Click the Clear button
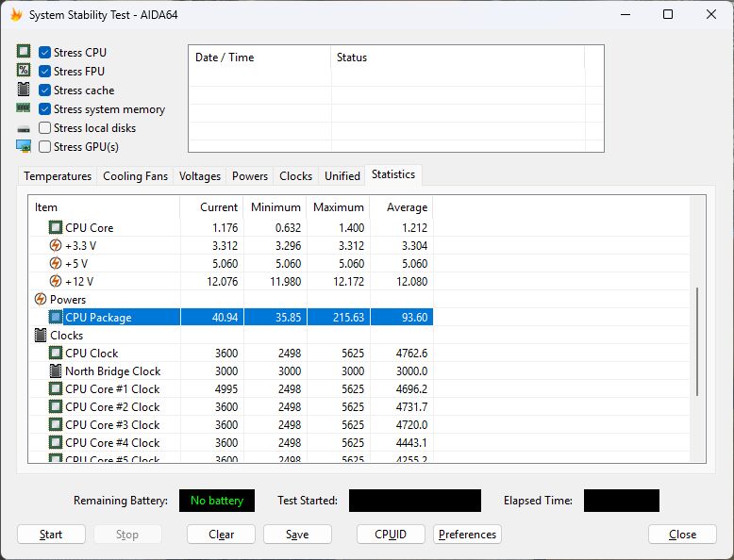734x560 pixels. pos(221,535)
